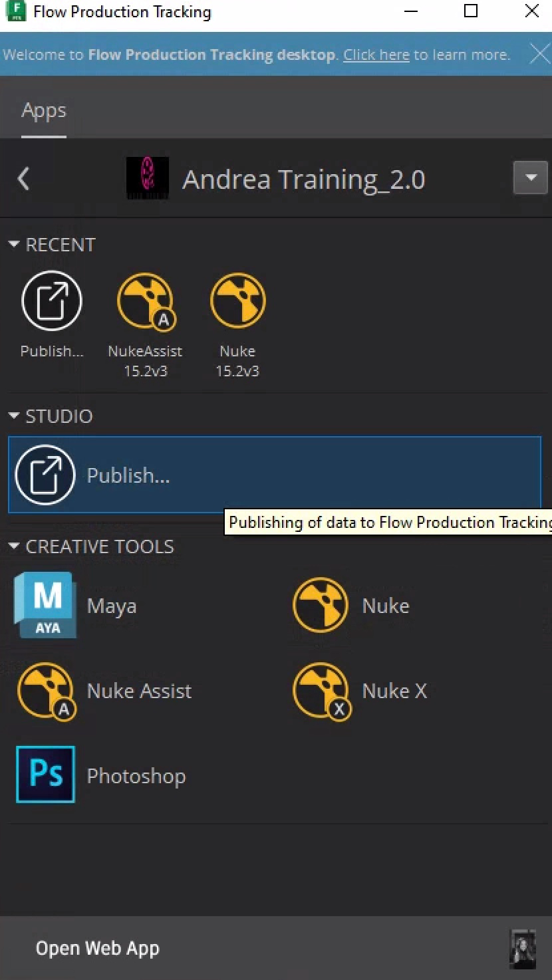Screen dimensions: 552x980
Task: Click Open Web App button
Action: click(x=98, y=949)
